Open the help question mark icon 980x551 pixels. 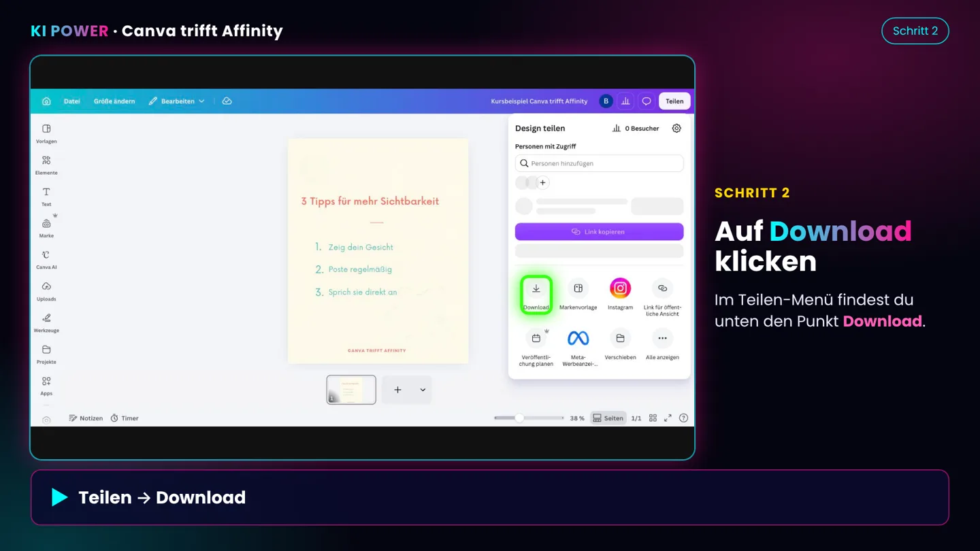[683, 418]
